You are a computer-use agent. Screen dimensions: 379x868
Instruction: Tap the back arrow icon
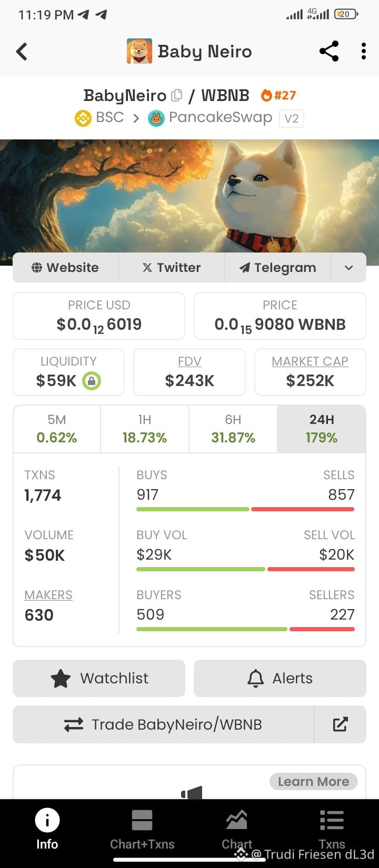click(22, 52)
